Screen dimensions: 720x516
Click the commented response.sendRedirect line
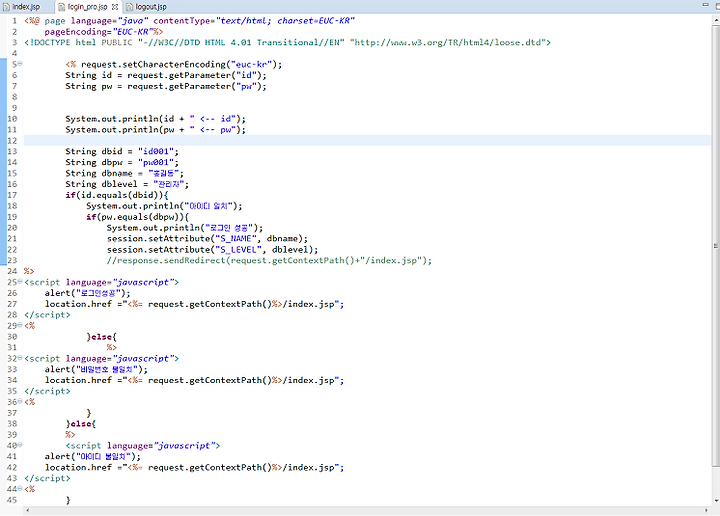coord(269,260)
